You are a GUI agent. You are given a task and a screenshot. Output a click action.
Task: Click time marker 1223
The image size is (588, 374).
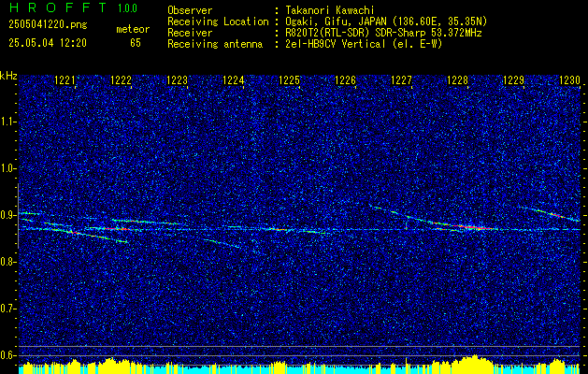(x=177, y=80)
